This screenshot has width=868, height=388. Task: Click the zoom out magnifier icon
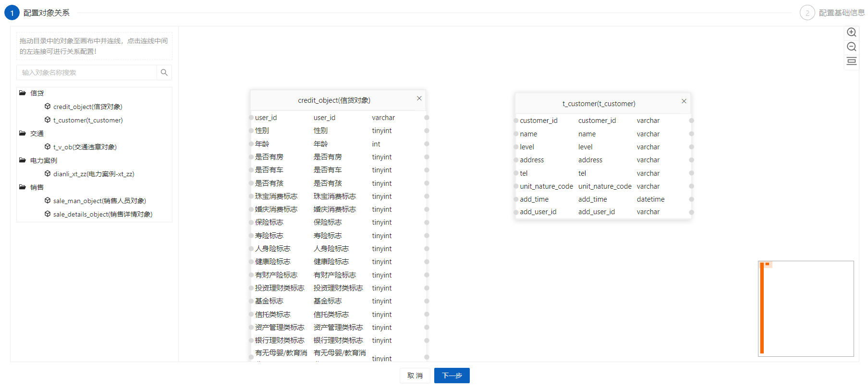pos(851,47)
